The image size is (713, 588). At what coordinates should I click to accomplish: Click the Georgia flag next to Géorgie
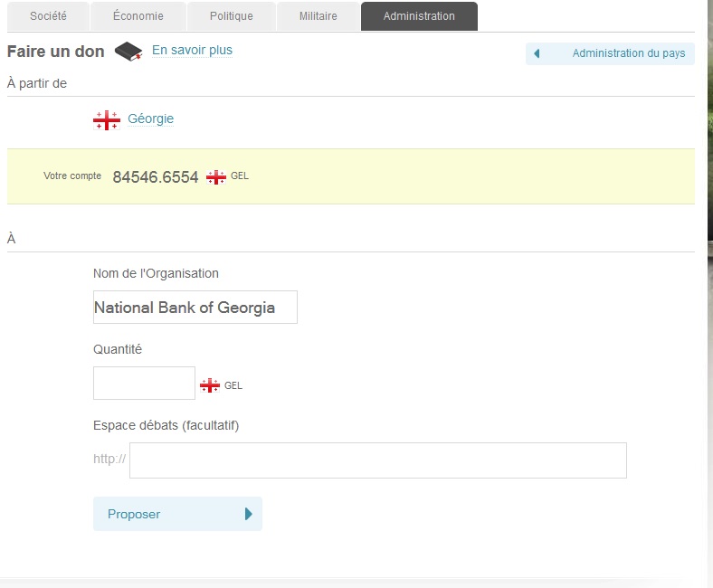(107, 120)
